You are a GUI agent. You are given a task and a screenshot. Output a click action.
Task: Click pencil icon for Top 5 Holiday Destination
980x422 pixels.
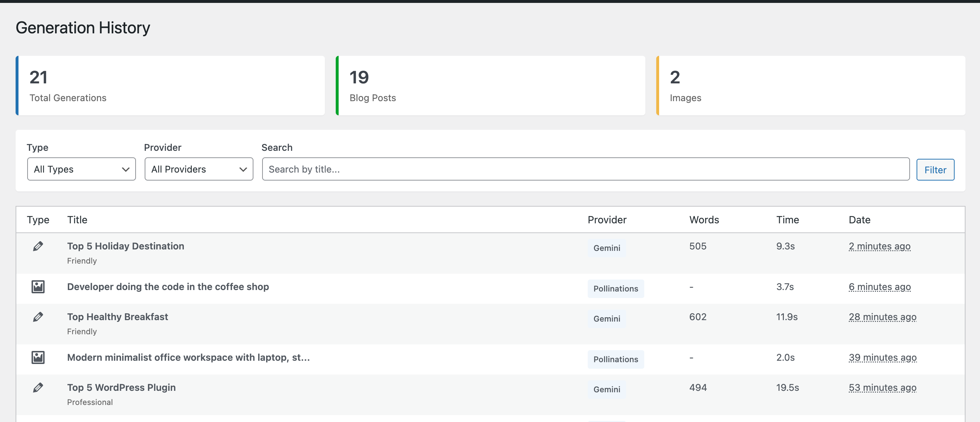click(38, 246)
